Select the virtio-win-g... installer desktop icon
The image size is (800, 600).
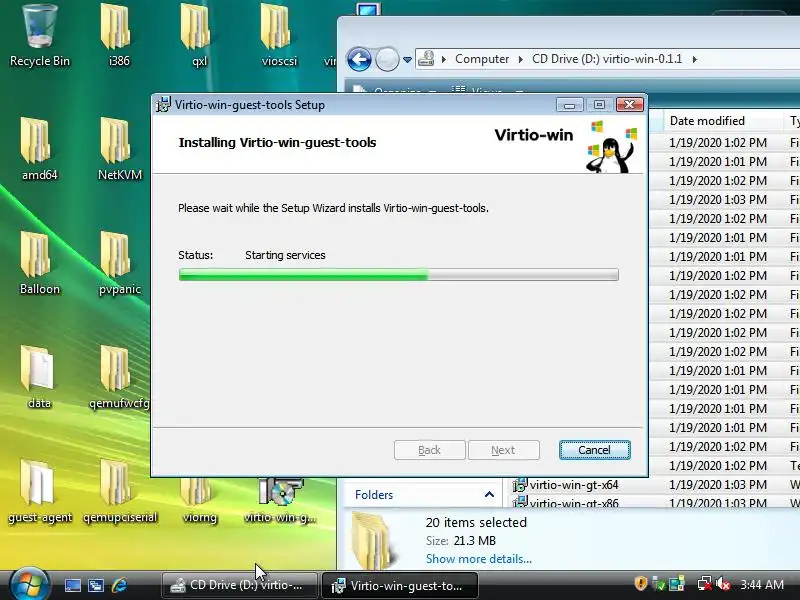(280, 500)
